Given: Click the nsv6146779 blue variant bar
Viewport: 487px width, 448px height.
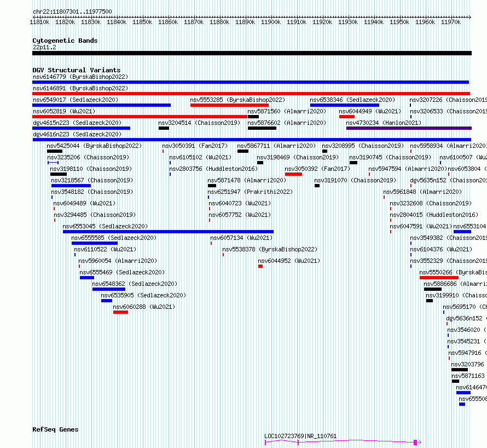Looking at the screenshot, I should [250, 82].
